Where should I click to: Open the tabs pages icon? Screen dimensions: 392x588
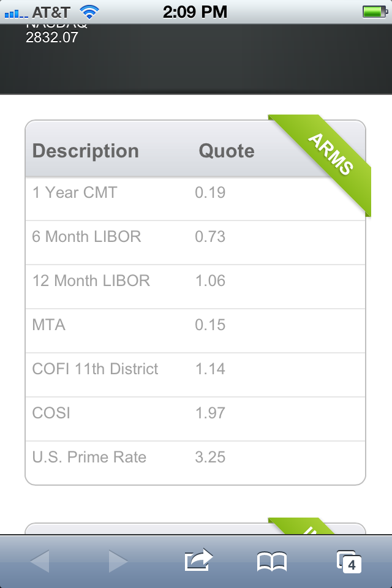pyautogui.click(x=349, y=562)
